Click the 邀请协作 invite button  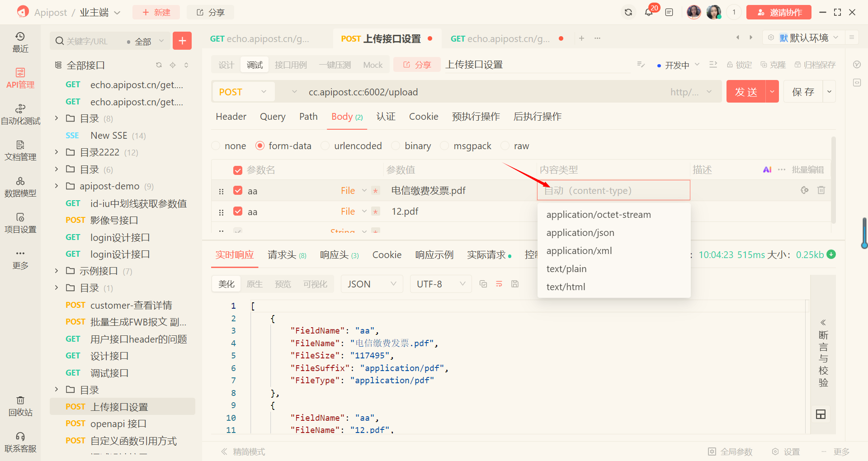click(778, 12)
